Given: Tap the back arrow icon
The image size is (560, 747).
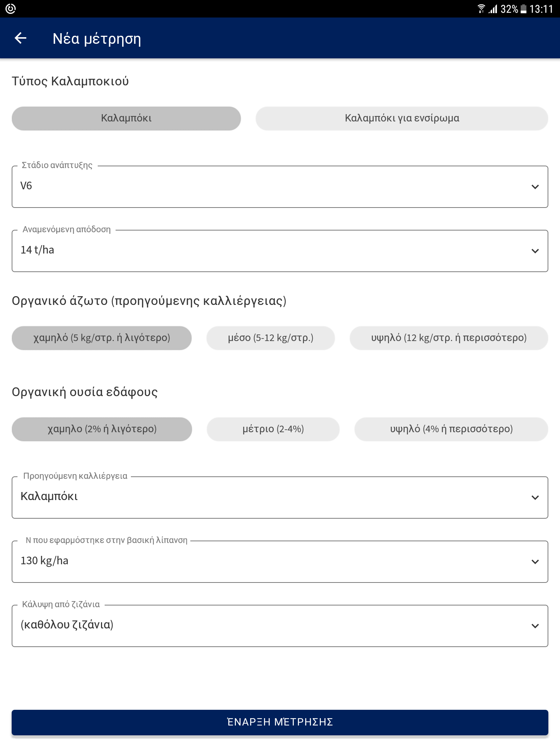Looking at the screenshot, I should coord(21,38).
